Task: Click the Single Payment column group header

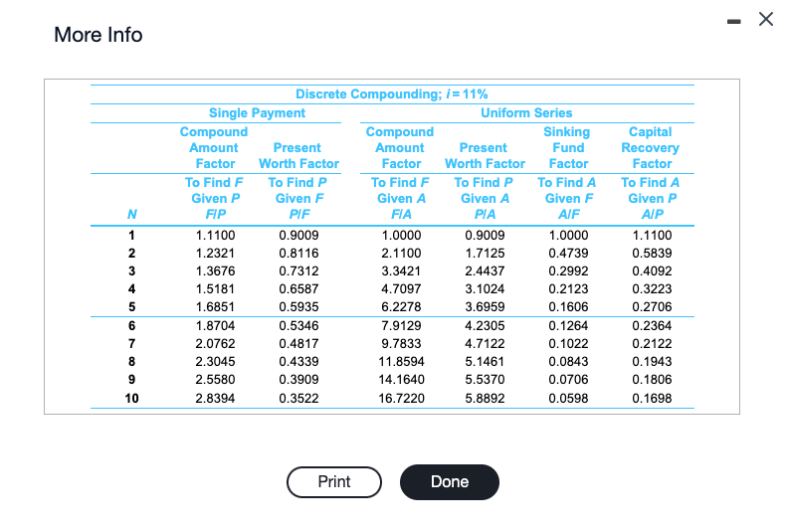Action: point(257,112)
